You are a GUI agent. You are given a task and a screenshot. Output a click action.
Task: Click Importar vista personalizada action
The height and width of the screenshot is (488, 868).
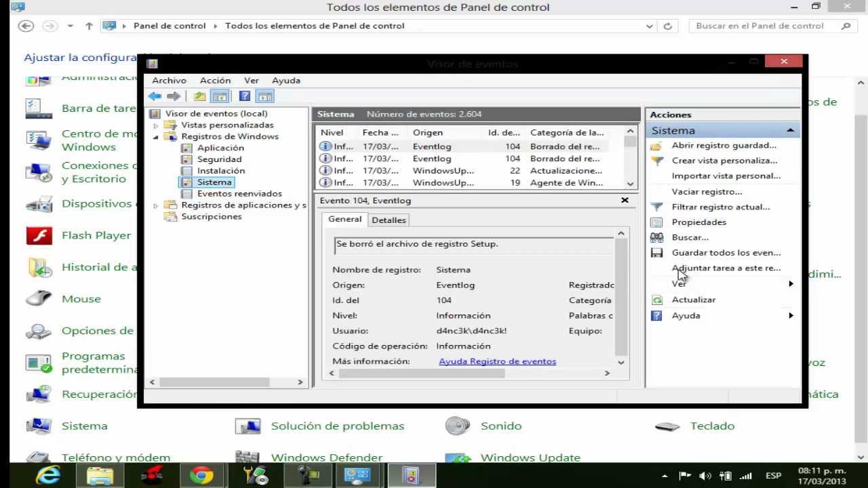coord(726,176)
